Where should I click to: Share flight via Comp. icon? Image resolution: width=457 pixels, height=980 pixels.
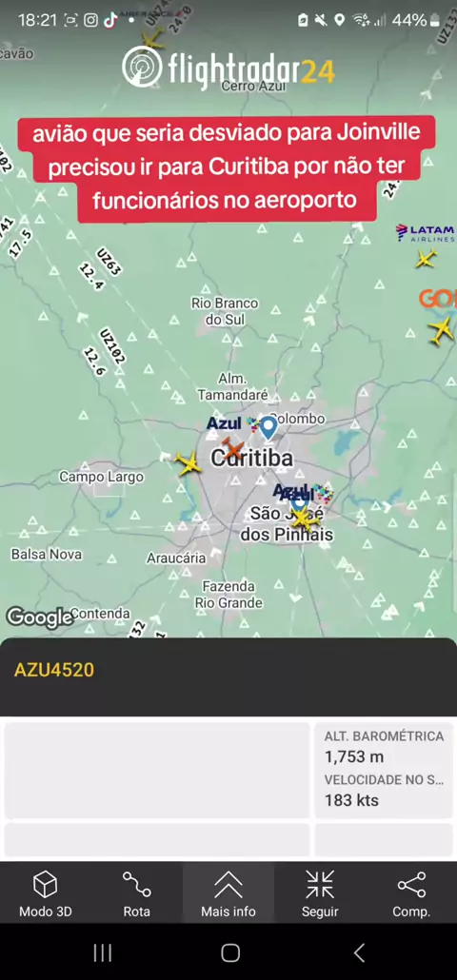(x=411, y=892)
